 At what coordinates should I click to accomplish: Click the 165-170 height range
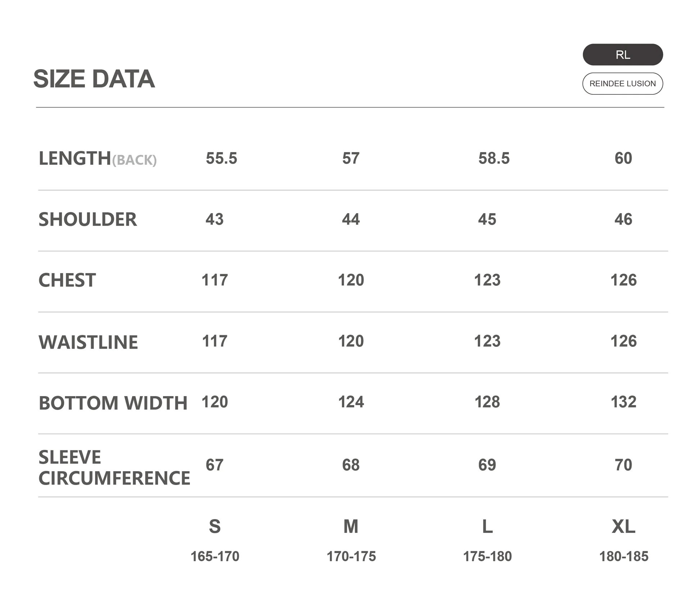pos(215,557)
